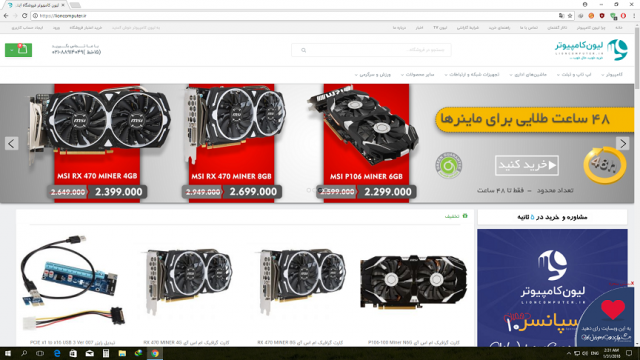Expand the ماشین‌های اداری category menu
Screen dimensions: 640x360
528,75
